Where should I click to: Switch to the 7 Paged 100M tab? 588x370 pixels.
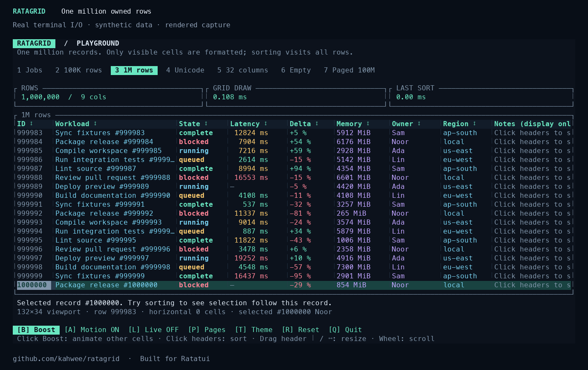tap(349, 70)
